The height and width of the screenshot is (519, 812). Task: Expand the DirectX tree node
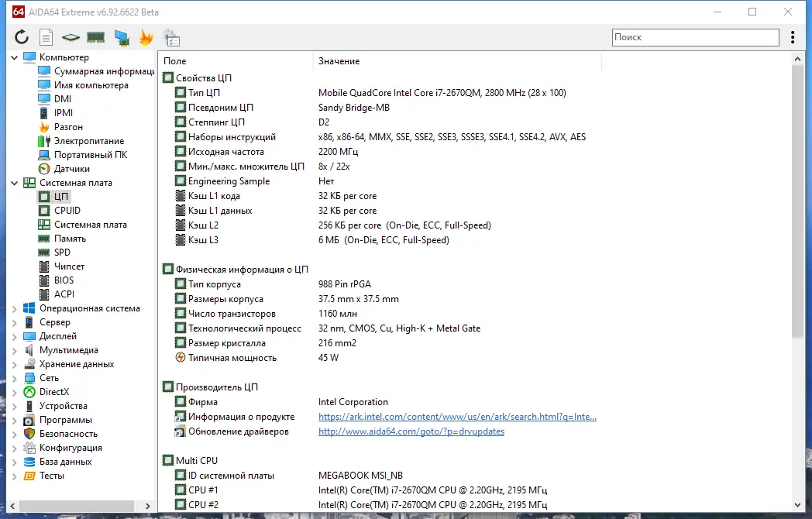(15, 393)
